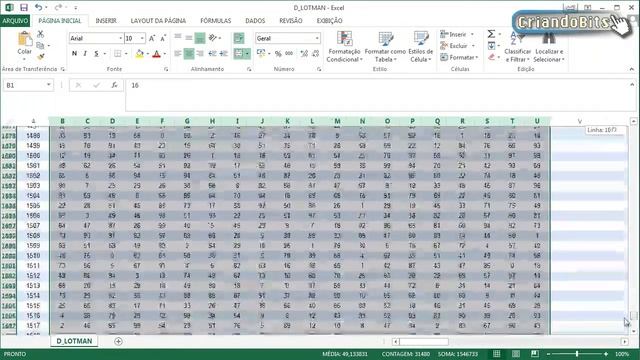Switch to Normal view in status bar
The width and height of the screenshot is (640, 360).
[497, 354]
